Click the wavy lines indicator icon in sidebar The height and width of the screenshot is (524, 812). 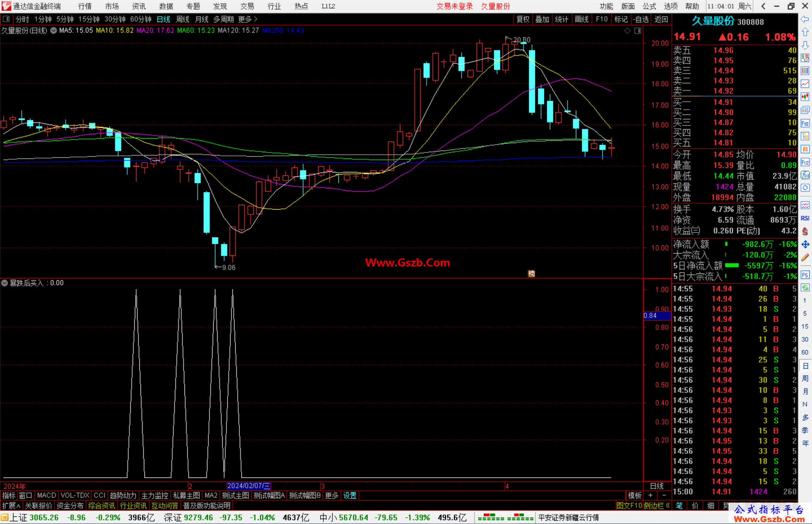pyautogui.click(x=805, y=205)
